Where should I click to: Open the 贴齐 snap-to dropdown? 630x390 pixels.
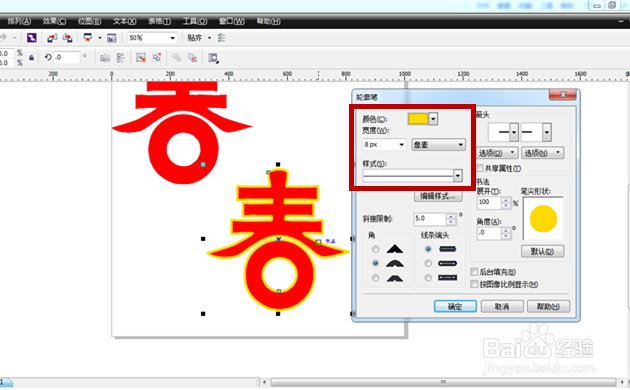(x=209, y=38)
